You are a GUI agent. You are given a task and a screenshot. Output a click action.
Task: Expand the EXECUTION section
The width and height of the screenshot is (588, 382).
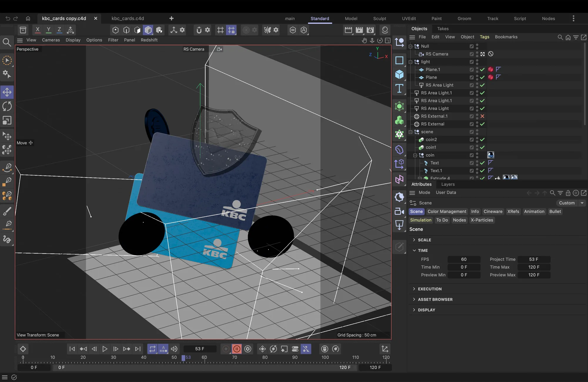coord(414,289)
